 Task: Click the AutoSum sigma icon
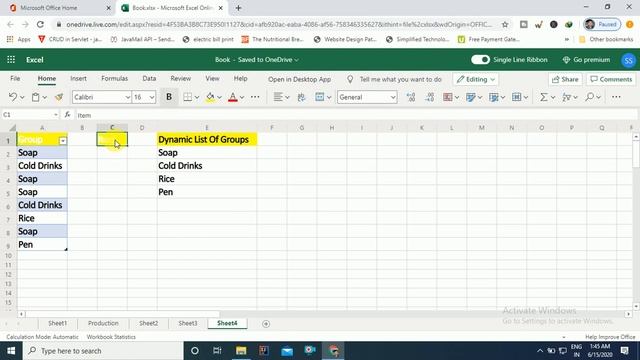coord(544,97)
